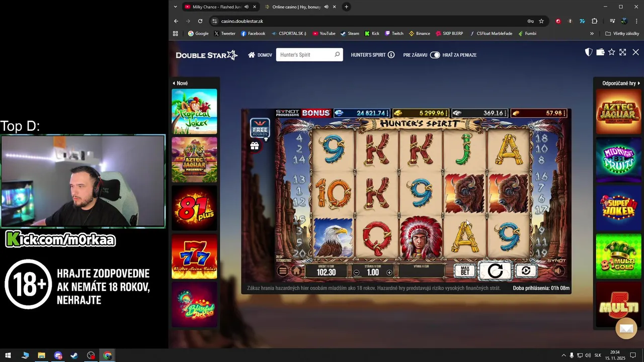Screen dimensions: 644x362
Task: Collapse the Nové games sidebar
Action: pos(180,83)
